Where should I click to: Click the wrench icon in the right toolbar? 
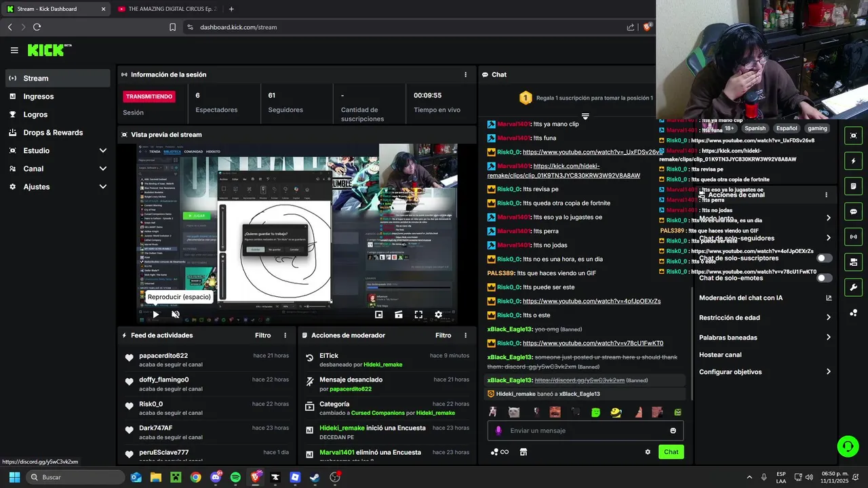pos(853,287)
